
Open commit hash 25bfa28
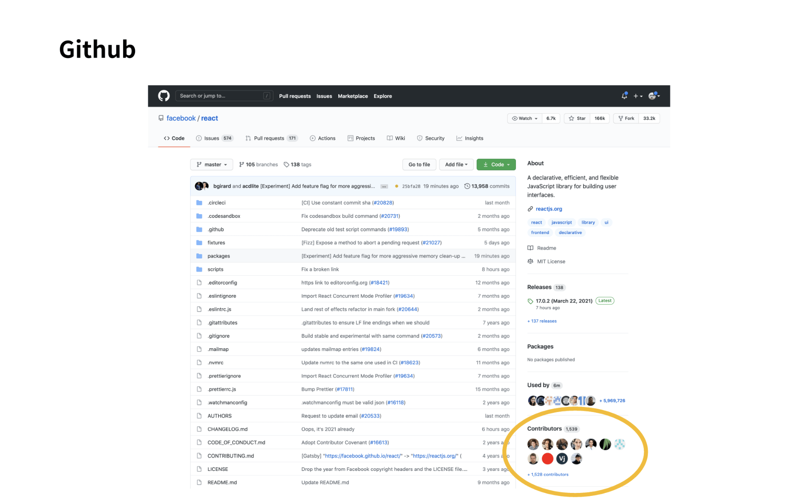click(411, 186)
